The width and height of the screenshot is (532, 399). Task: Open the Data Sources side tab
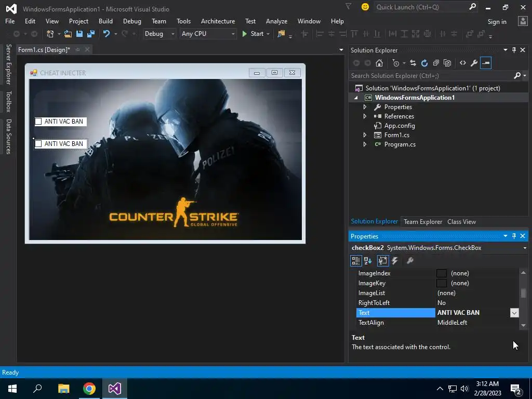pyautogui.click(x=8, y=137)
